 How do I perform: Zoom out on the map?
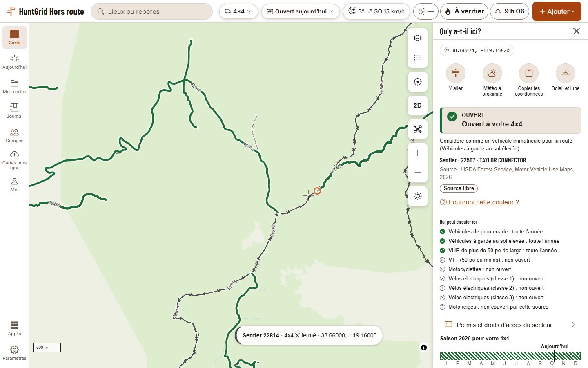pos(417,173)
